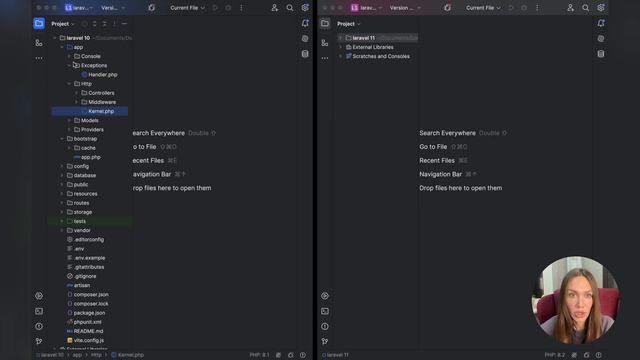Open Services tool in laravel 11 window

coord(325,296)
